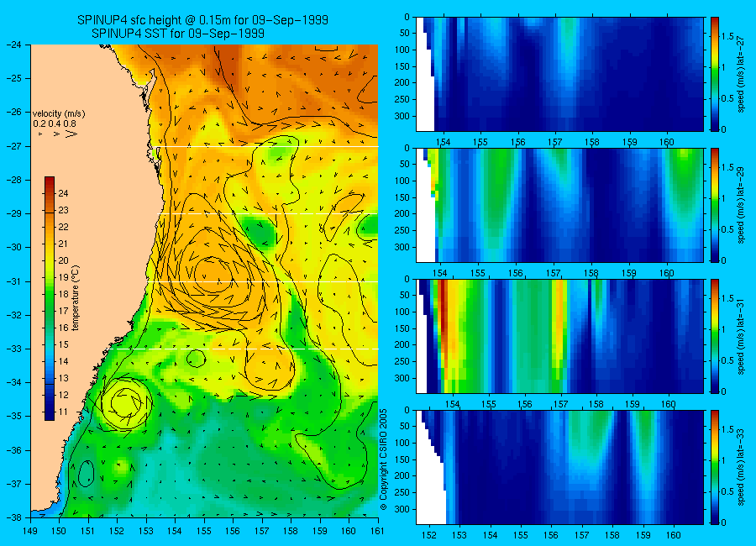
Task: Click the white transect line at latitude -27
Action: click(x=266, y=147)
